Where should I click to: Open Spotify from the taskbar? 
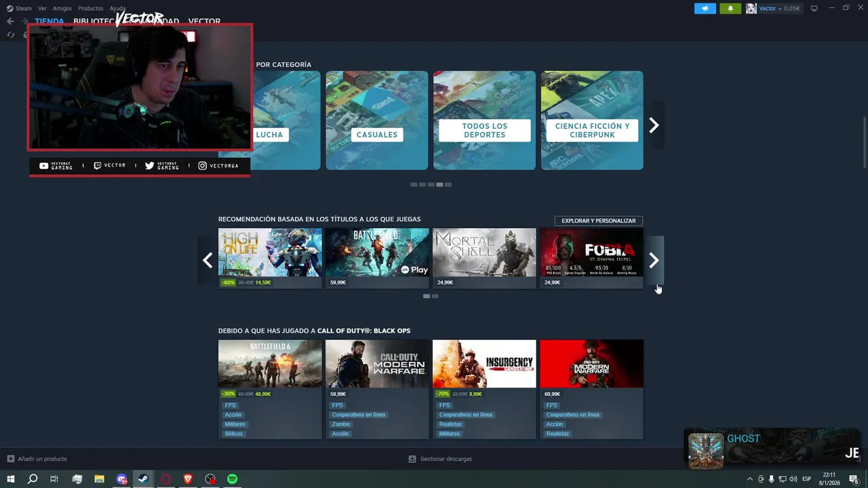pyautogui.click(x=232, y=479)
